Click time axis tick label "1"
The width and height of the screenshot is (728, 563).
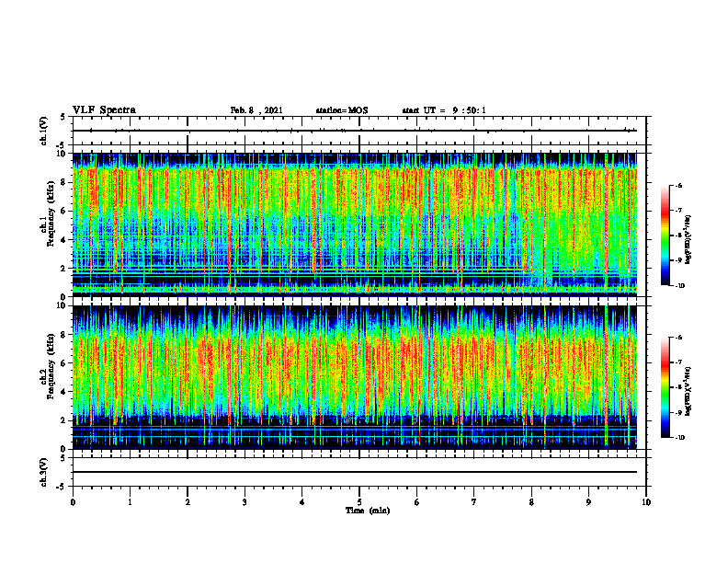(x=130, y=502)
